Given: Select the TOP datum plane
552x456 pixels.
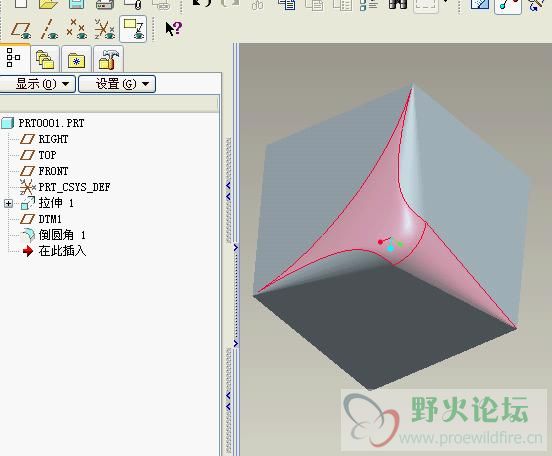Looking at the screenshot, I should [x=47, y=155].
